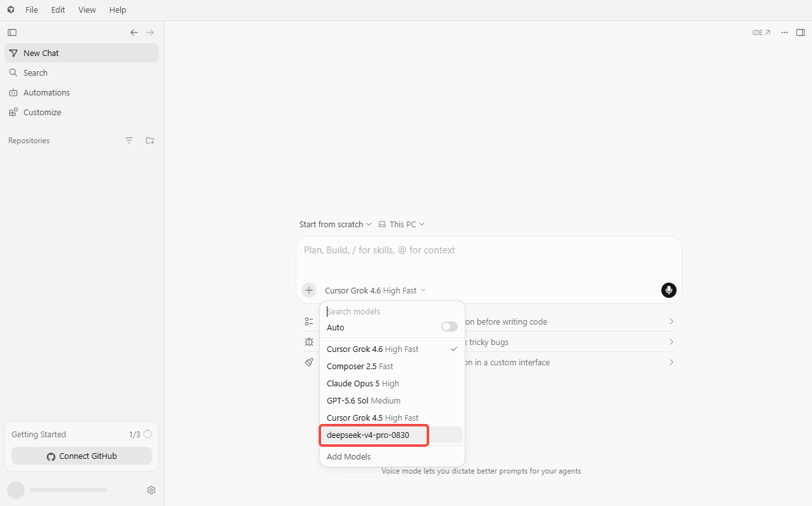The image size is (812, 506).
Task: Open New Chat in sidebar
Action: click(x=81, y=53)
